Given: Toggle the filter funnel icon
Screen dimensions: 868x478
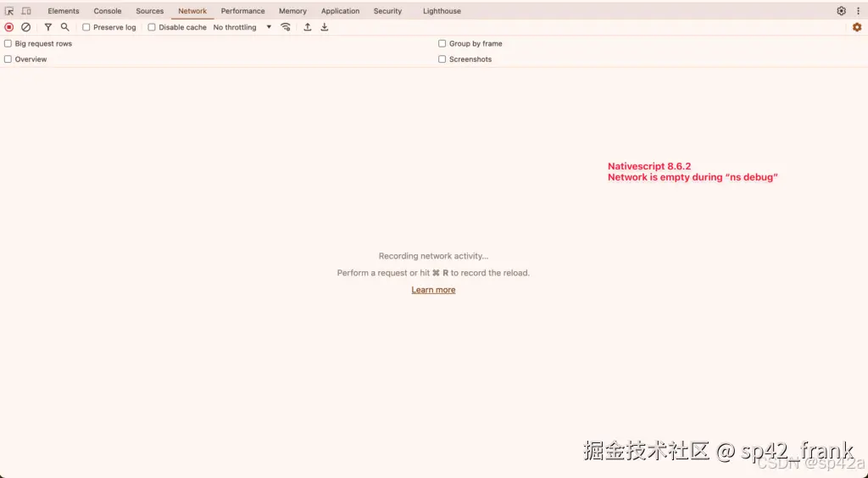Looking at the screenshot, I should pos(48,27).
